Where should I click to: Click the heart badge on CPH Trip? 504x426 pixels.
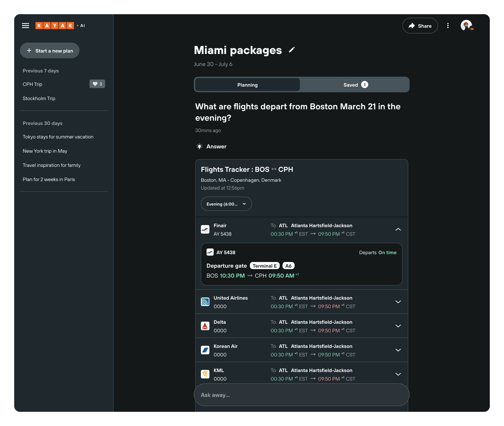[97, 84]
